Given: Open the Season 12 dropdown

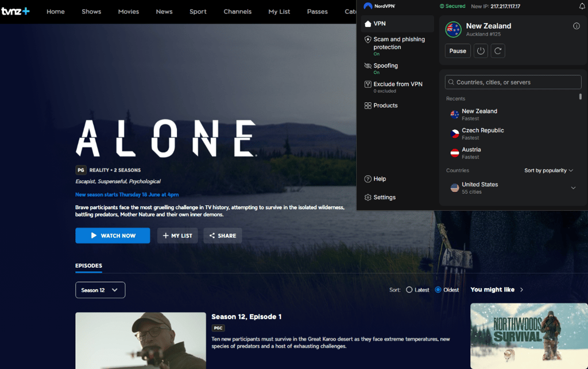Looking at the screenshot, I should tap(100, 290).
